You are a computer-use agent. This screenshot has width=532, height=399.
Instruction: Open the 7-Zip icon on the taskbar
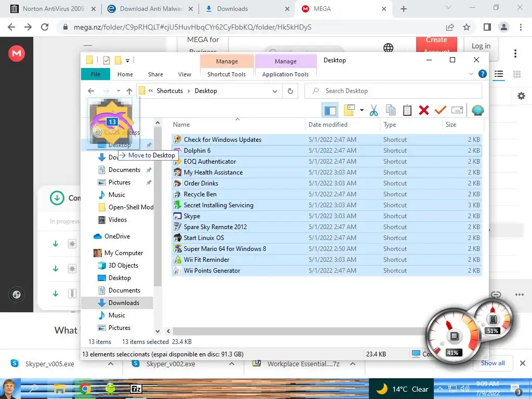(136, 389)
